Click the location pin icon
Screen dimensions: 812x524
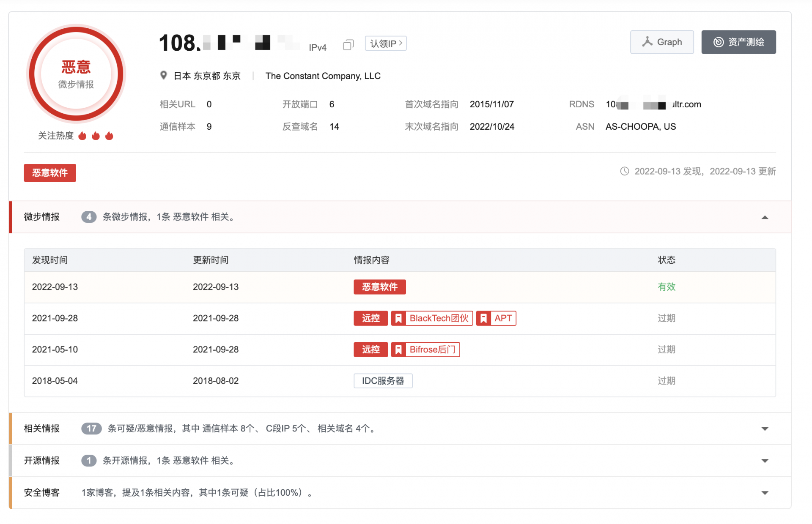tap(164, 76)
